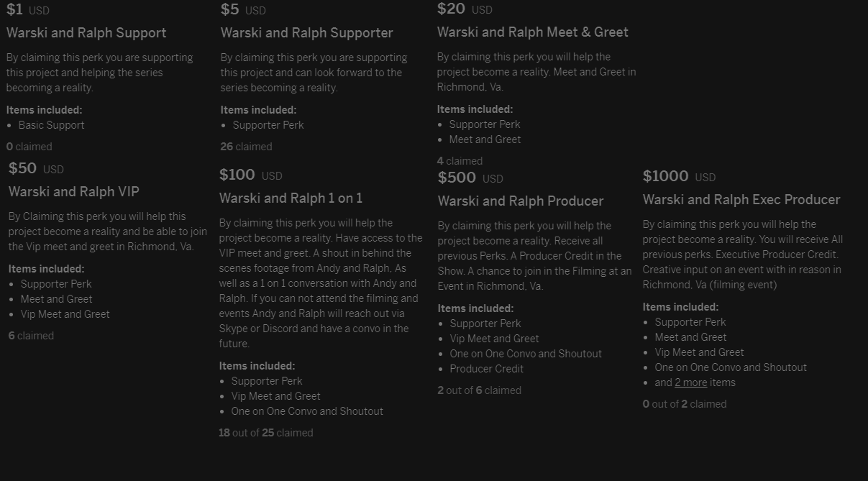Viewport: 868px width, 481px height.
Task: Choose the Warski and Ralph Producer perk
Action: click(x=521, y=201)
